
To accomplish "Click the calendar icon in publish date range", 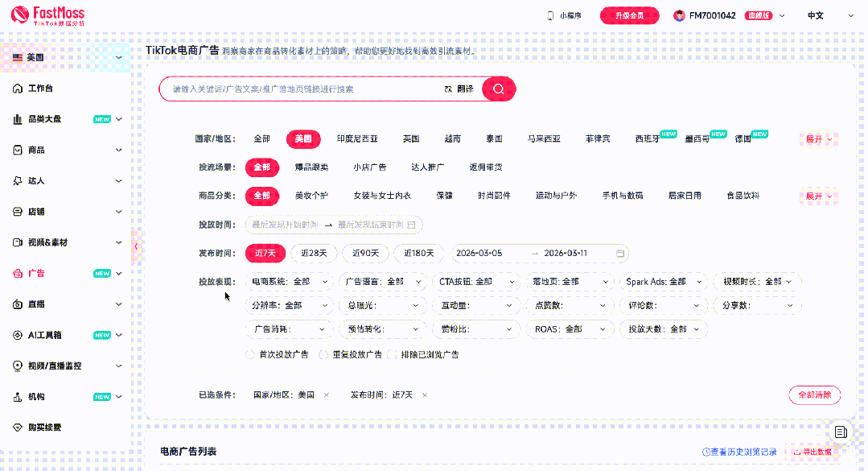I will (619, 253).
